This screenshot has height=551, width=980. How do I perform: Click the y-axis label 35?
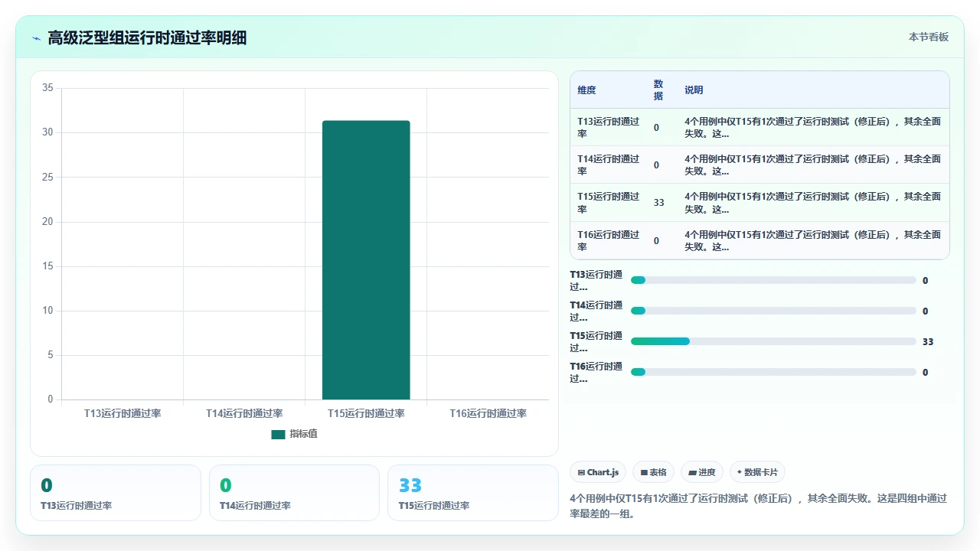47,88
